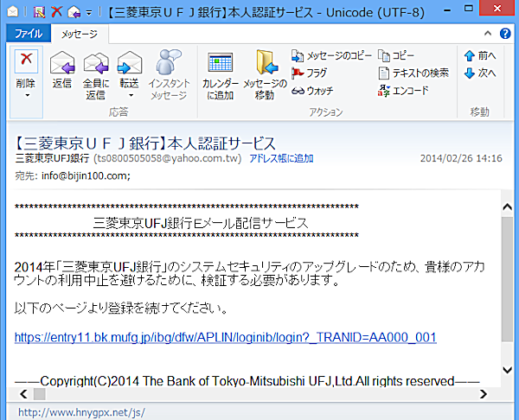Click the 転送 forward icon

(x=130, y=63)
